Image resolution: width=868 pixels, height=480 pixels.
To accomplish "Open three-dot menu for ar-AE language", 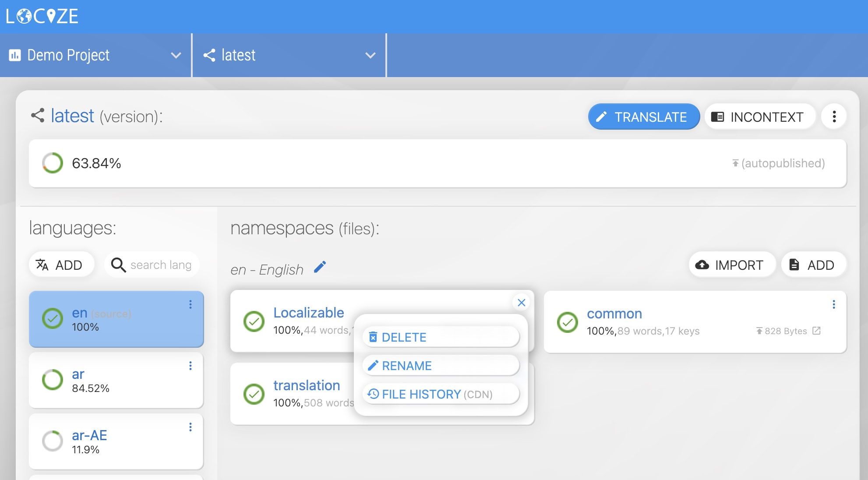I will coord(191,427).
